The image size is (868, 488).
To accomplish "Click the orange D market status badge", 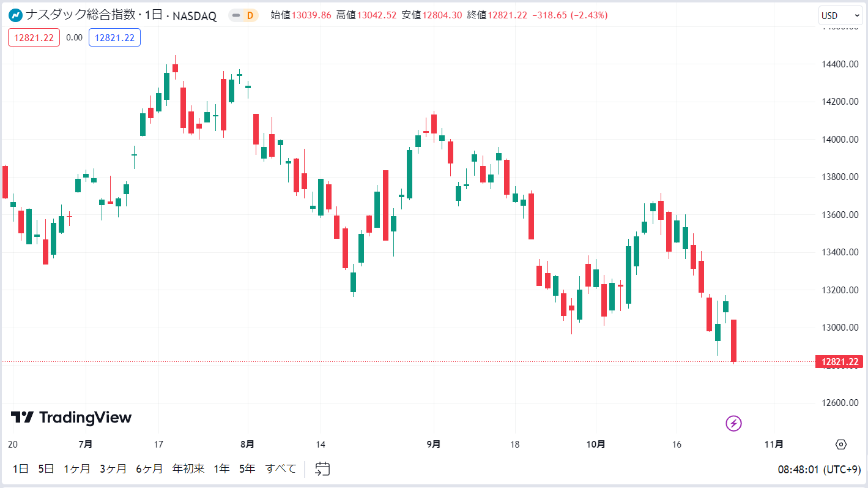I will (x=250, y=15).
